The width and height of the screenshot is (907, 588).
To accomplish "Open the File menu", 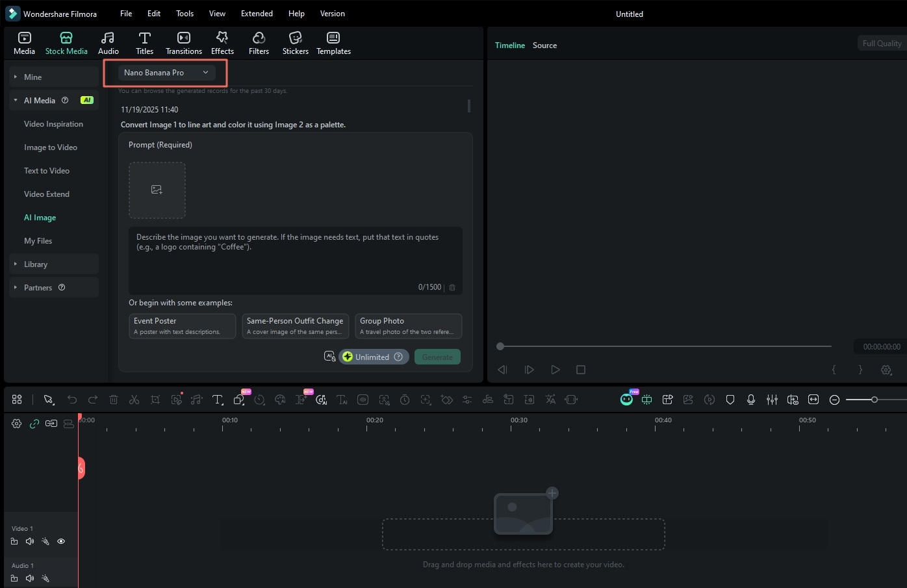I will pyautogui.click(x=126, y=14).
